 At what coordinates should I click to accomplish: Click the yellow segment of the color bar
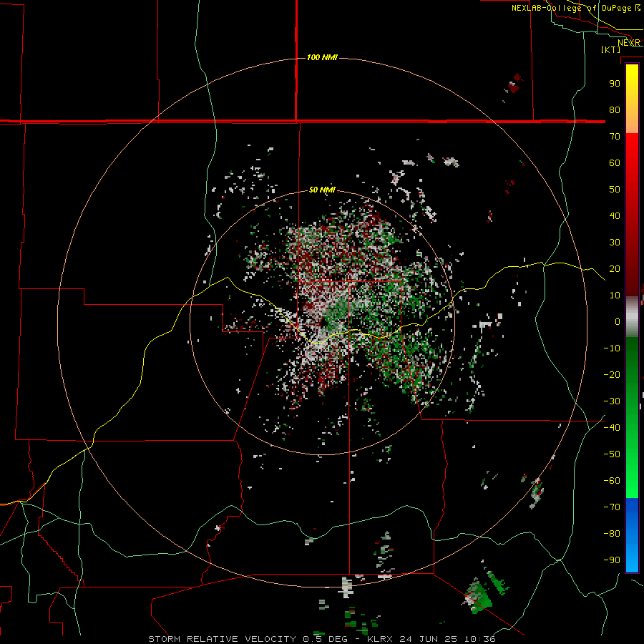(x=632, y=82)
